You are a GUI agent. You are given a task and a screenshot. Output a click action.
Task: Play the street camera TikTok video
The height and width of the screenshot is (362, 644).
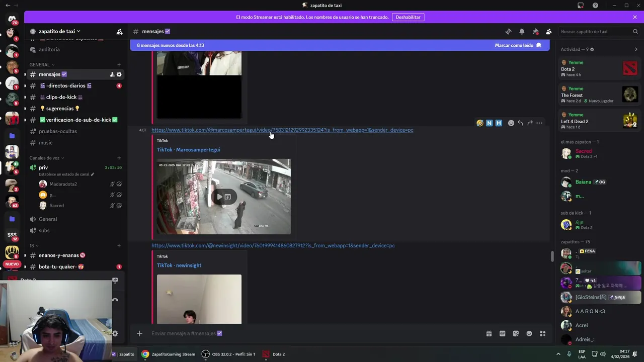pos(219,197)
